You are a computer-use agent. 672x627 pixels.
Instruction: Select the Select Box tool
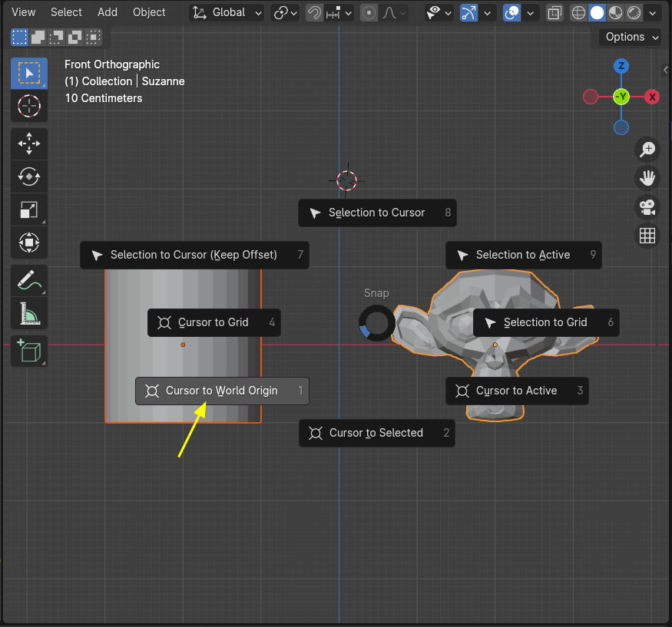click(x=29, y=73)
